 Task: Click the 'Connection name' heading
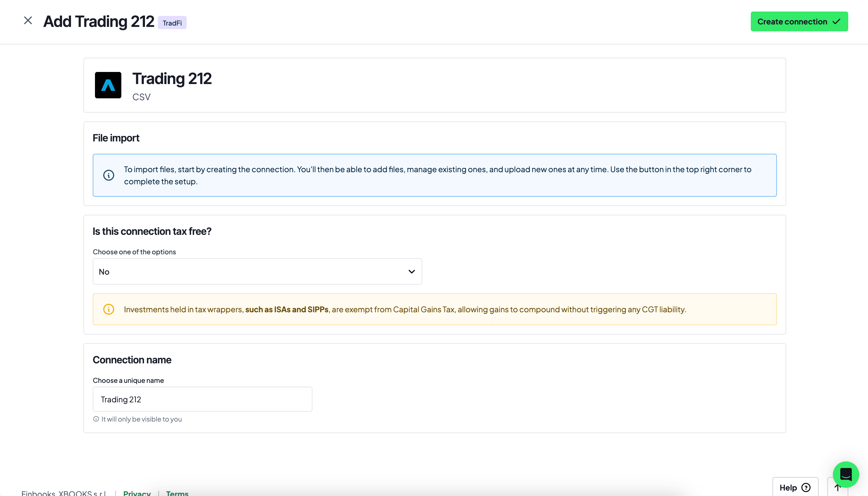pos(132,360)
